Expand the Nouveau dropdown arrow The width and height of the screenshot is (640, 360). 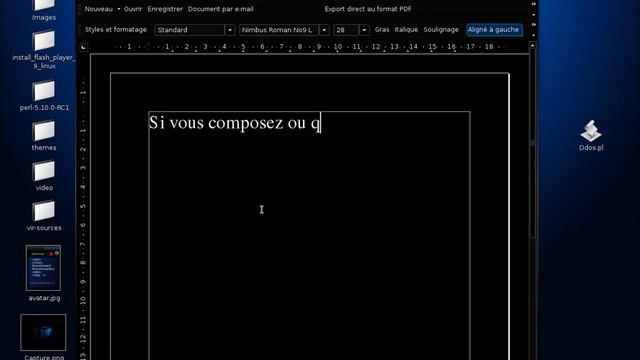[x=119, y=9]
